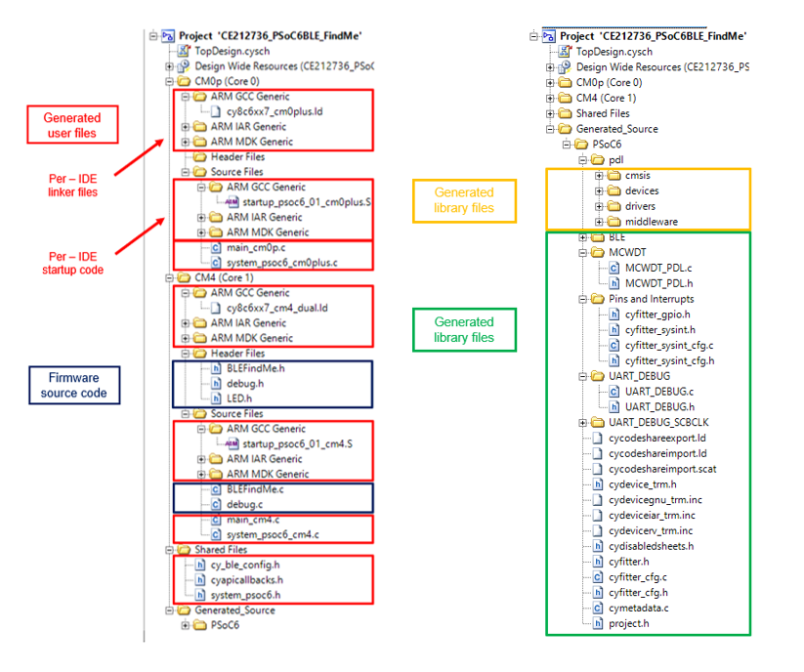Image resolution: width=804 pixels, height=672 pixels.
Task: Click the cycodeshareexport.ld file icon
Action: (x=597, y=439)
